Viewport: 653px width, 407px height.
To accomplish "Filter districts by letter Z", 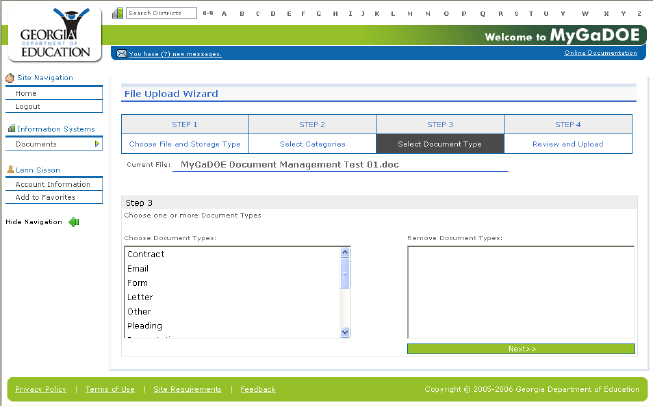I will pos(639,14).
